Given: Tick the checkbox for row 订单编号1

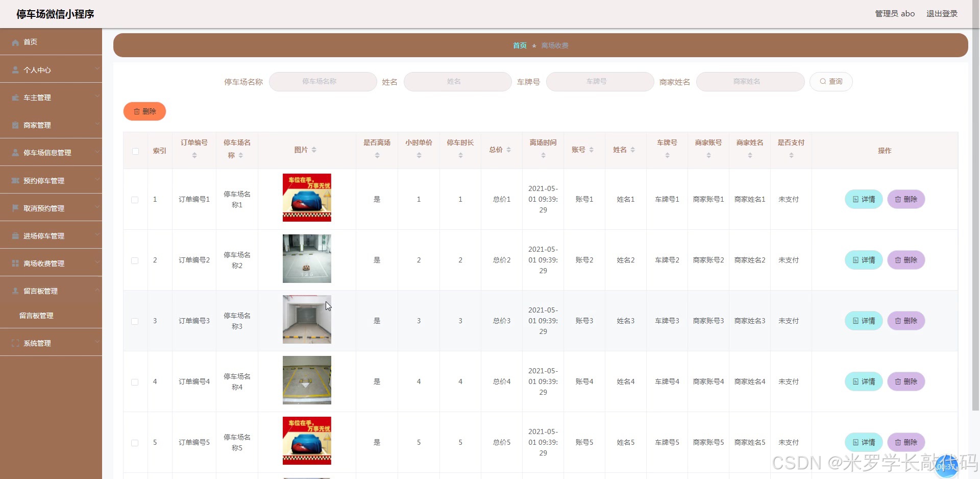Looking at the screenshot, I should coord(135,200).
